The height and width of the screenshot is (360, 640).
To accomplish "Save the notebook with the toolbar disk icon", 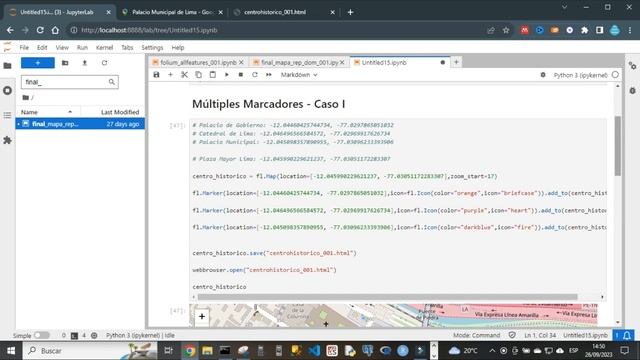I will coord(156,75).
